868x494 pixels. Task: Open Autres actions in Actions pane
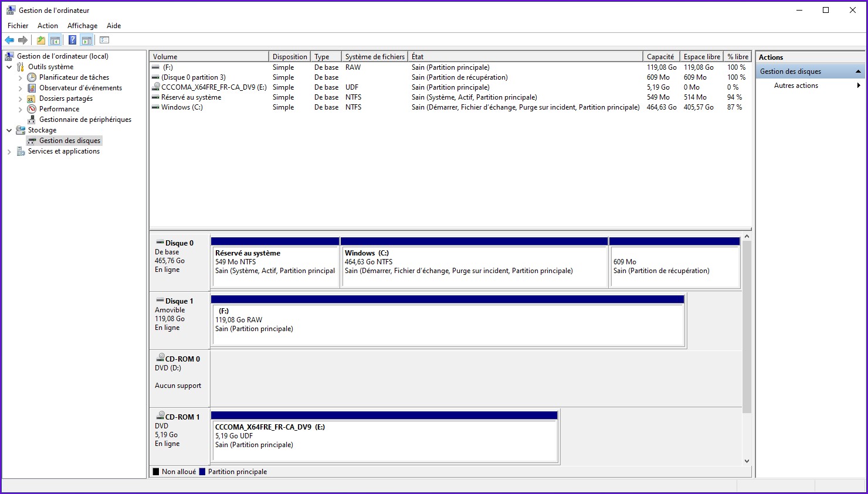(x=796, y=86)
